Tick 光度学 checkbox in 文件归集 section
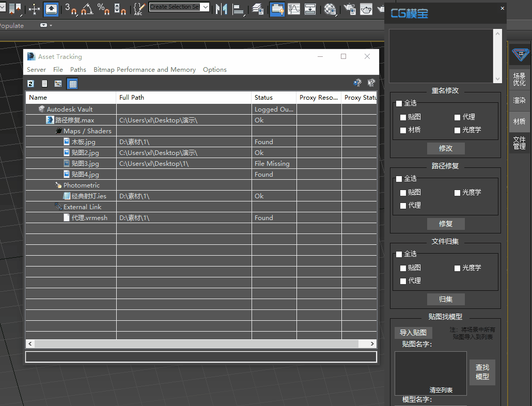The height and width of the screenshot is (406, 532). coord(457,268)
